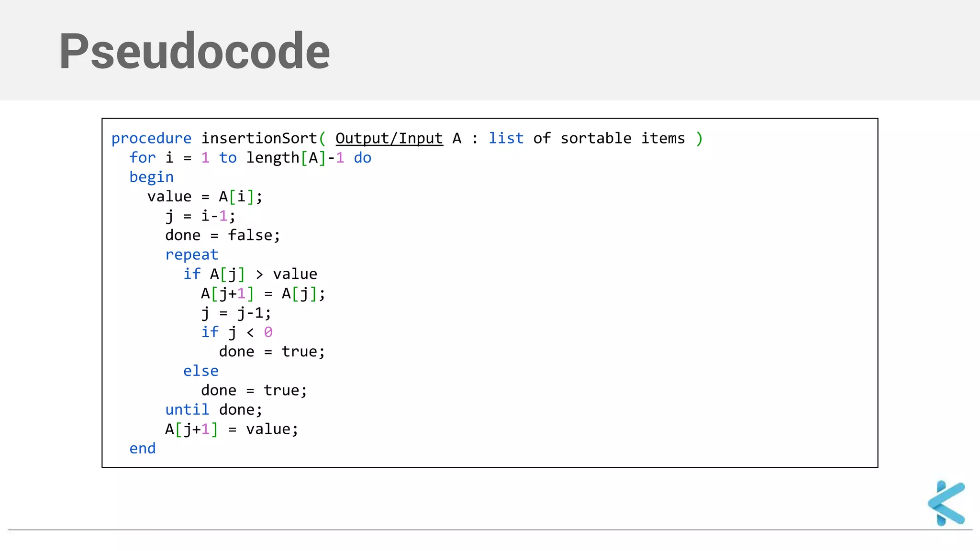
Task: Click the 'done = false;' line
Action: [223, 235]
